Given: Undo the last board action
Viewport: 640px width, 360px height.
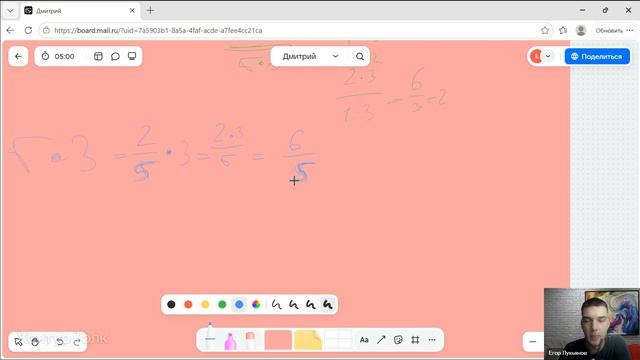Looking at the screenshot, I should tap(60, 342).
